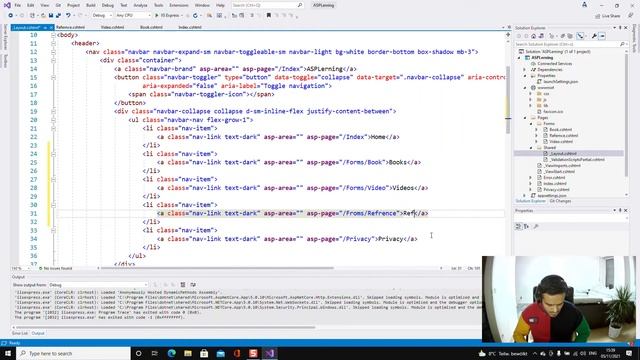Open the File menu
640x360 pixels.
(18, 5)
